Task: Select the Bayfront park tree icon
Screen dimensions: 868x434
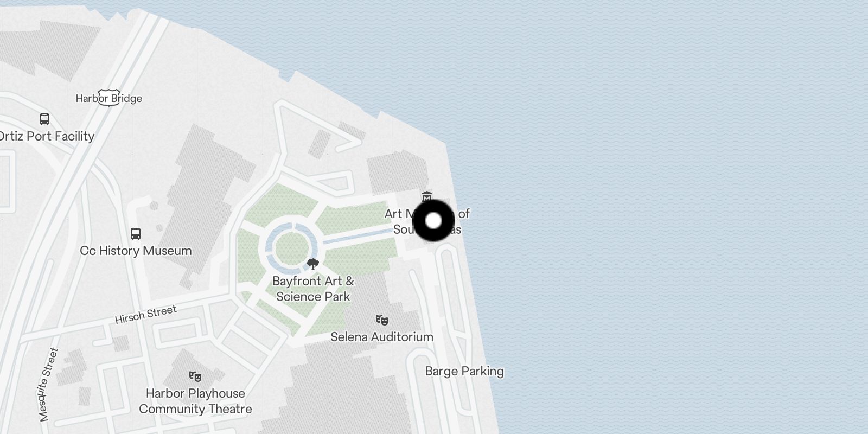Action: pos(312,265)
